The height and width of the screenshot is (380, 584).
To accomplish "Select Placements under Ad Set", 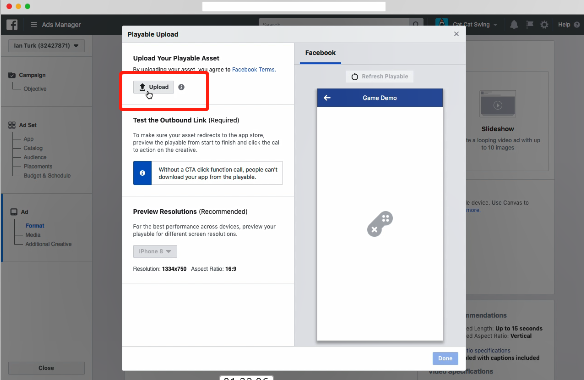I will [x=38, y=166].
